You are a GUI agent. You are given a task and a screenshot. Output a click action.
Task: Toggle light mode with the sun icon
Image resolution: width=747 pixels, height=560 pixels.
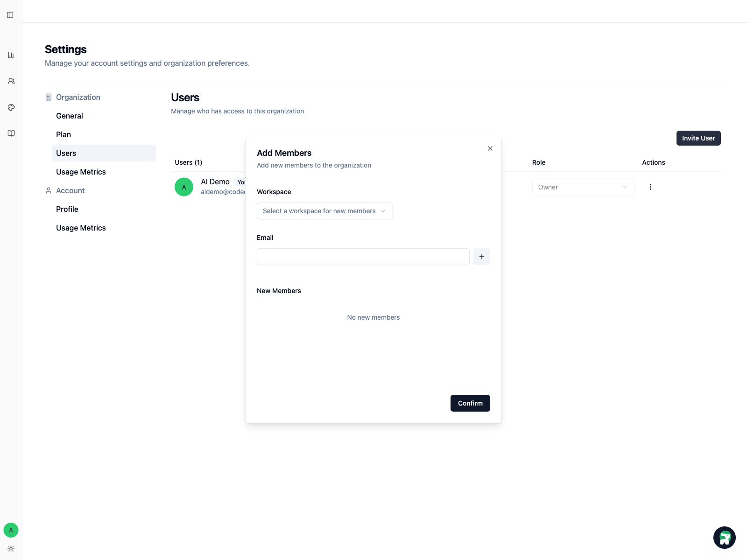(11, 549)
